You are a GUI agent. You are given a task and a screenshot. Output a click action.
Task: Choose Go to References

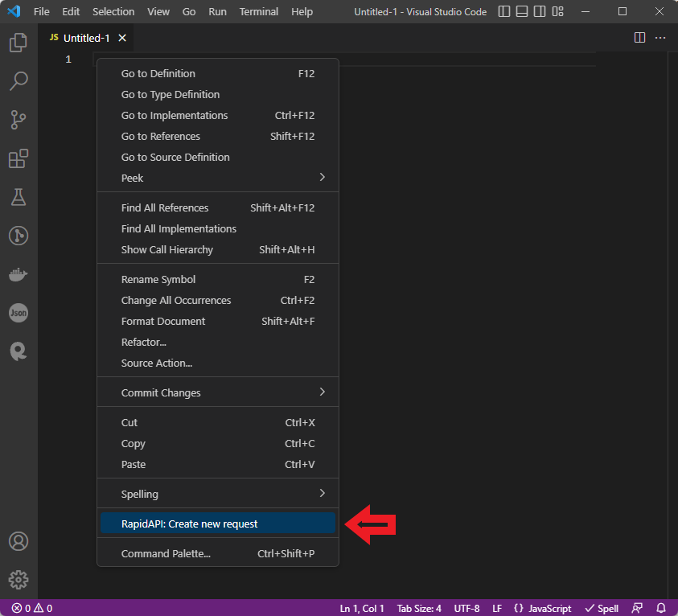point(218,136)
